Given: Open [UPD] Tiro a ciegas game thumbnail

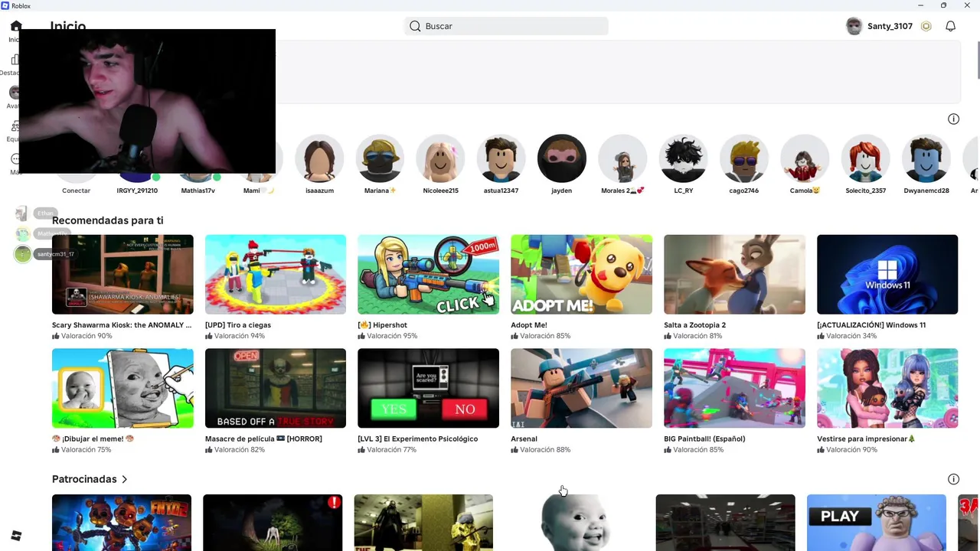Looking at the screenshot, I should tap(276, 274).
